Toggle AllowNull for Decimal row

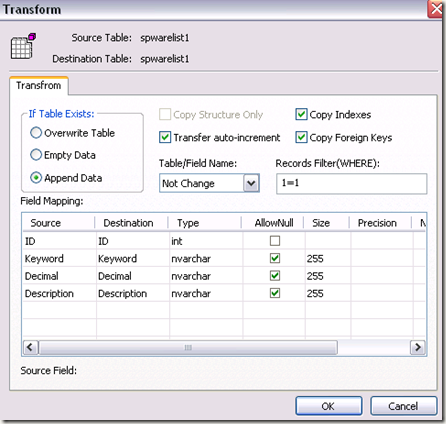tap(275, 276)
